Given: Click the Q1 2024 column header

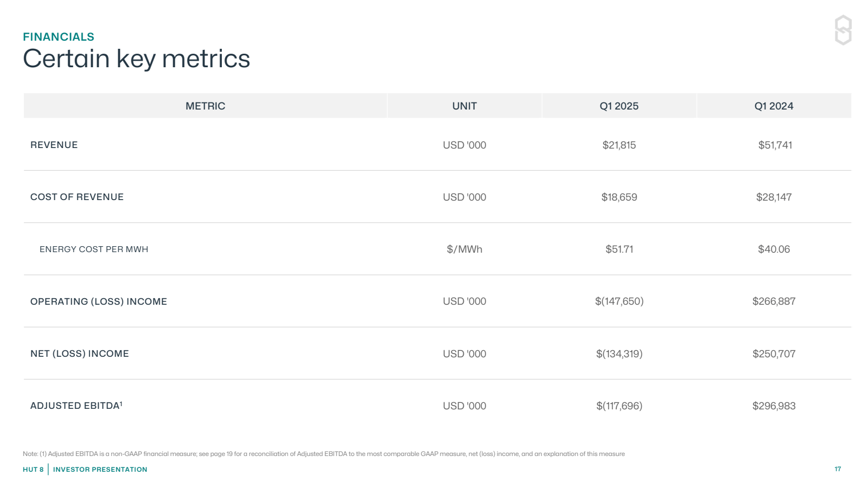Looking at the screenshot, I should [774, 106].
